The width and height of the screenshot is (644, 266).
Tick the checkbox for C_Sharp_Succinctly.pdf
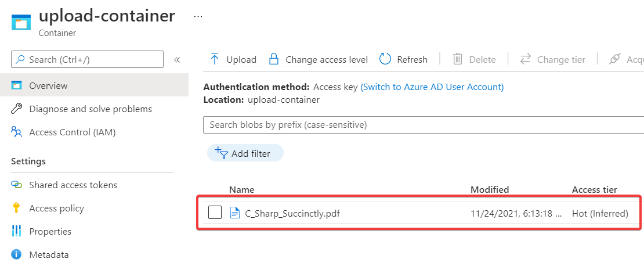[215, 213]
